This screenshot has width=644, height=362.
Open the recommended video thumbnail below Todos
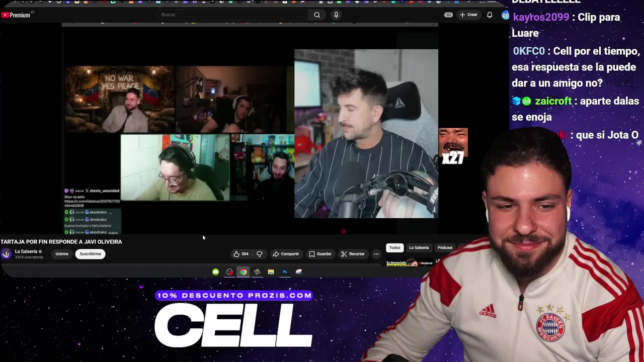pos(410,262)
